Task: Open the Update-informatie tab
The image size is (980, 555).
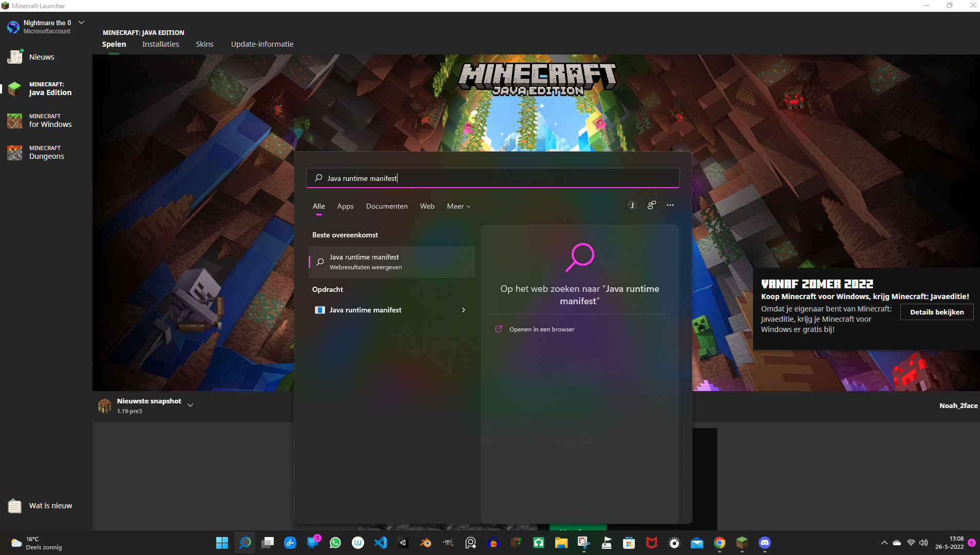Action: pyautogui.click(x=262, y=44)
